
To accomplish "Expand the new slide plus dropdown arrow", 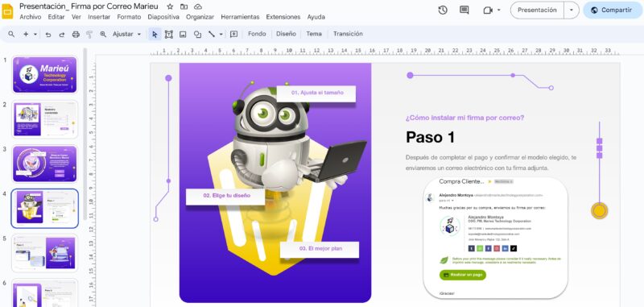I will tap(35, 34).
